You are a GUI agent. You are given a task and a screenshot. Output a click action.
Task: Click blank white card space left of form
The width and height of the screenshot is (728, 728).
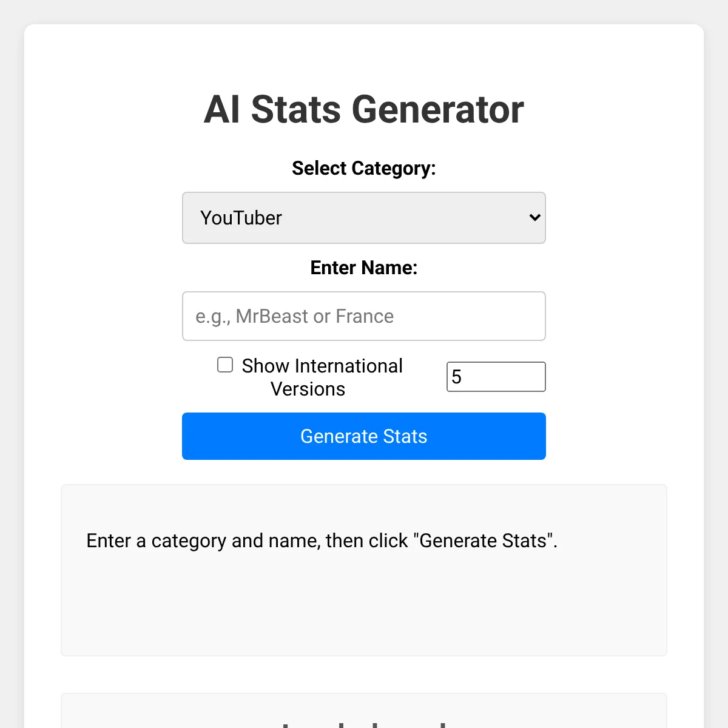pos(103,303)
